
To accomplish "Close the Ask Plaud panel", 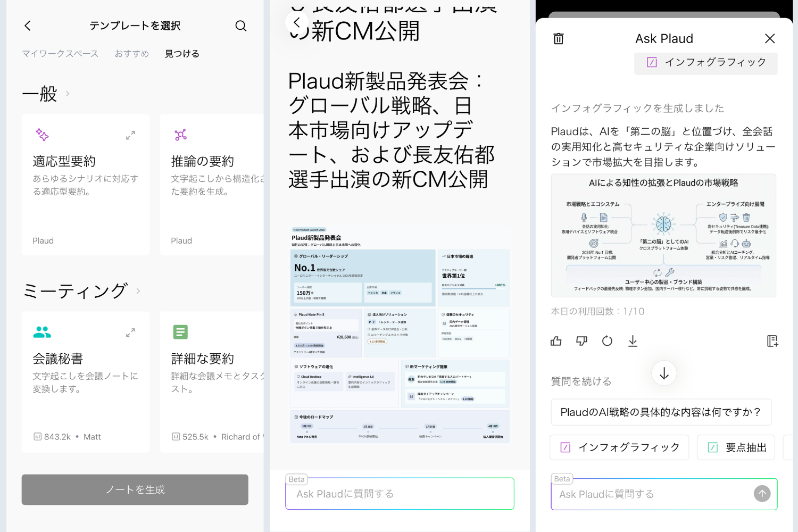I will pos(770,38).
